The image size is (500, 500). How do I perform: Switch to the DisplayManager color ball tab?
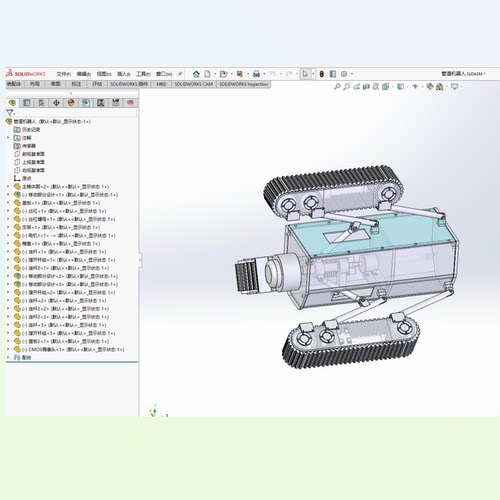(71, 103)
